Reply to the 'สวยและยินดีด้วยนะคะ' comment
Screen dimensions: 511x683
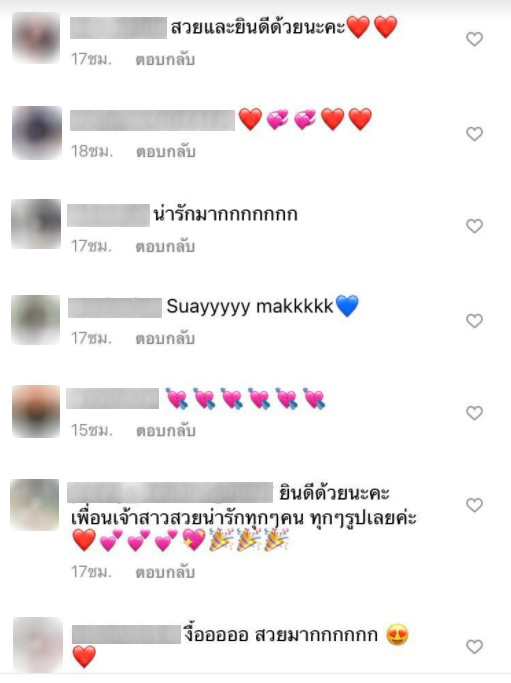[165, 60]
